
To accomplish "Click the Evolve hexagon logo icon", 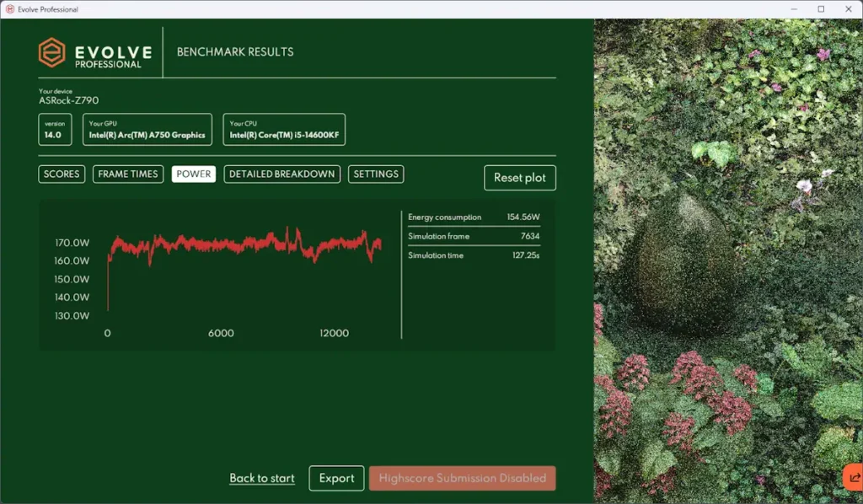I will pyautogui.click(x=51, y=53).
